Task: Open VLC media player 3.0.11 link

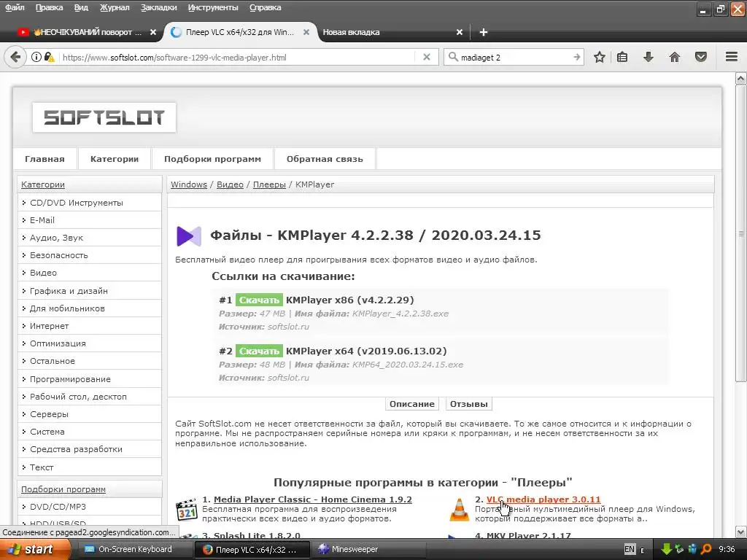Action: coord(543,499)
